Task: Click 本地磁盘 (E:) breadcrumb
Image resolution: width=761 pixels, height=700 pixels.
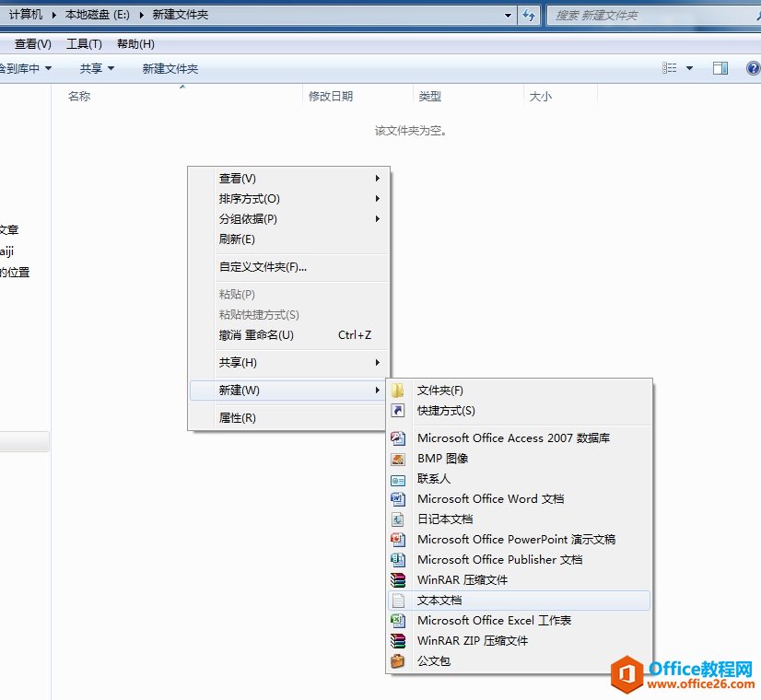Action: 97,15
